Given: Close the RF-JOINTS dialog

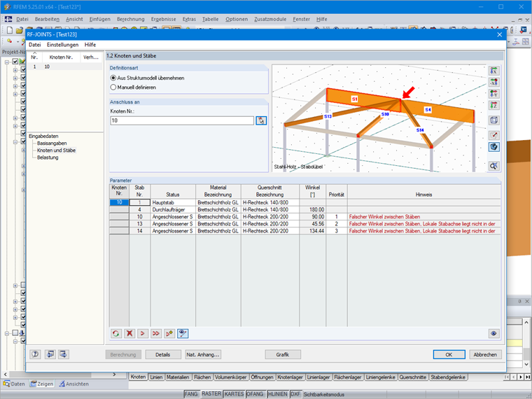Looking at the screenshot, I should coord(499,34).
